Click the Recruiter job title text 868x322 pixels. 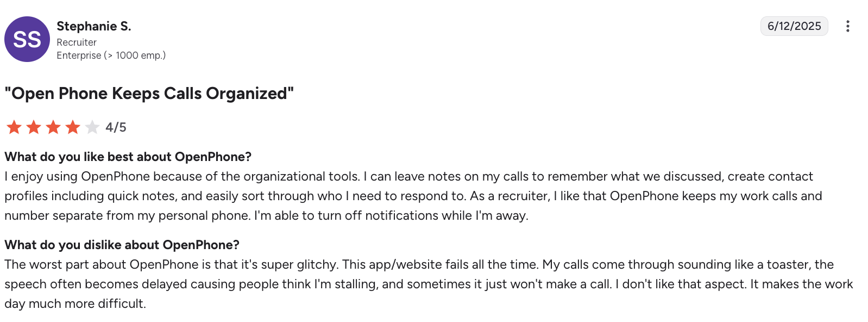click(77, 42)
